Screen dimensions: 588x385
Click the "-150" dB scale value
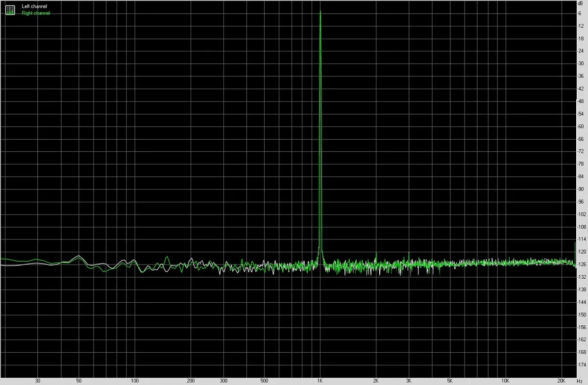pyautogui.click(x=582, y=314)
